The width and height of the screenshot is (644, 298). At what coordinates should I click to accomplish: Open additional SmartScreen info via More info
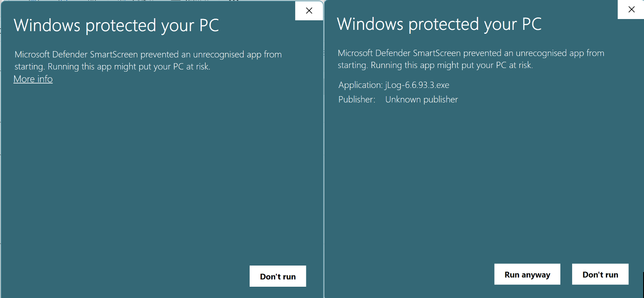click(33, 79)
